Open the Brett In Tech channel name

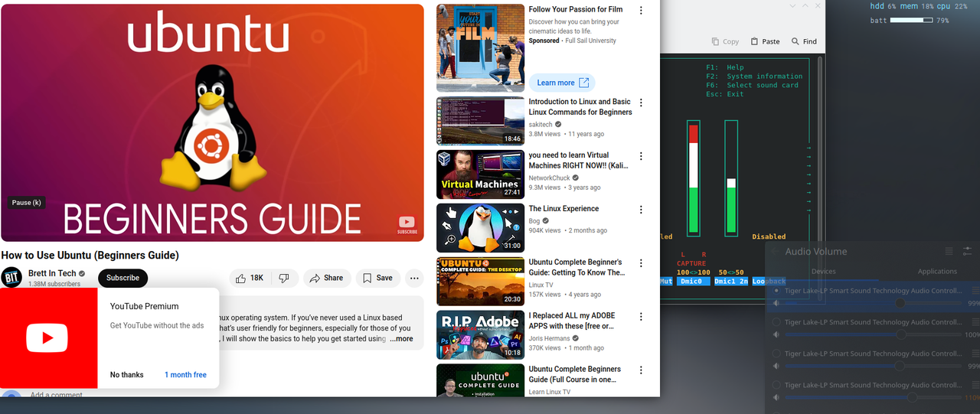52,273
